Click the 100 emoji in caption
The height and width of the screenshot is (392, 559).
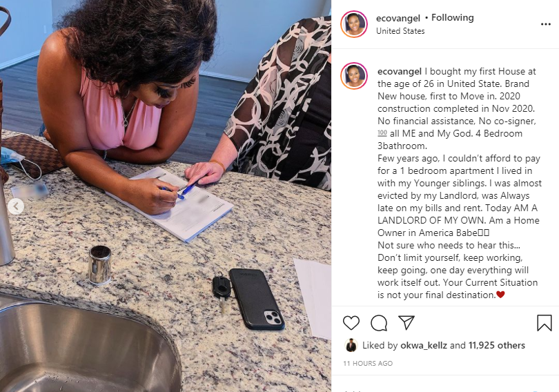(382, 133)
